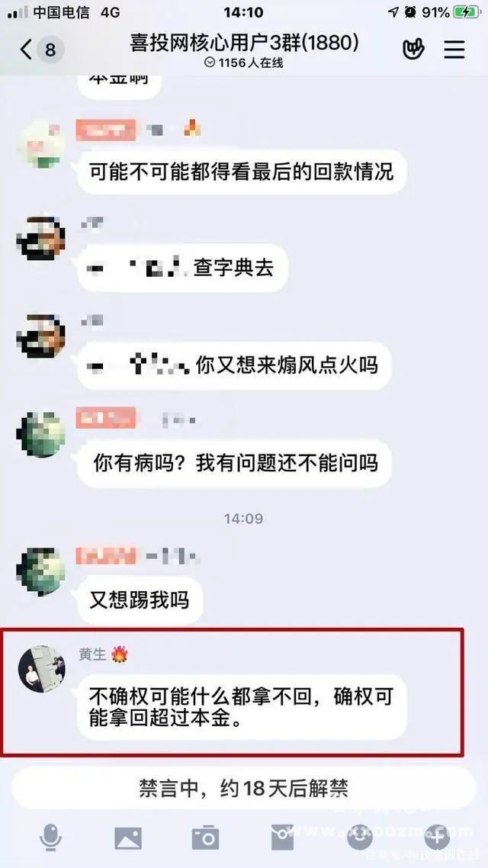
Task: Tap the microphone voice input icon
Action: [x=51, y=837]
